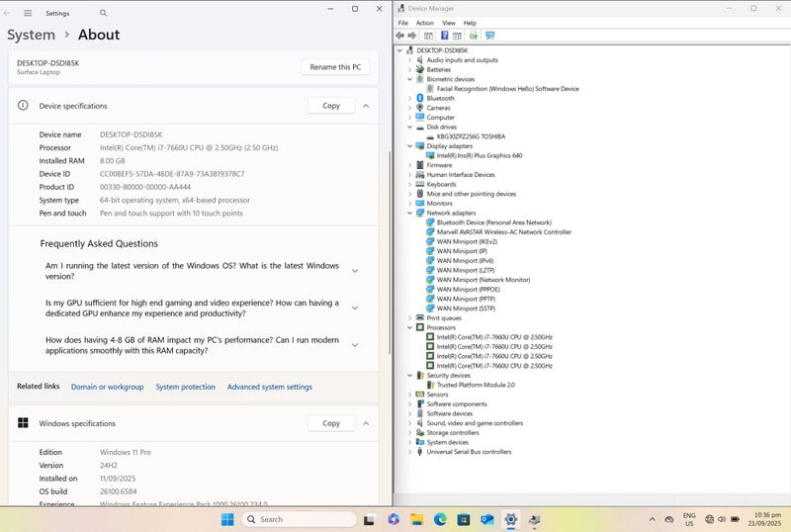Open File Explorer from the taskbar
The image size is (791, 532).
417,519
